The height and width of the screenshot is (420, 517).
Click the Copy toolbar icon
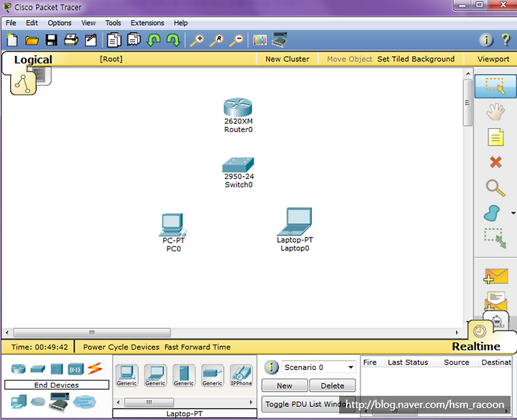pos(114,40)
